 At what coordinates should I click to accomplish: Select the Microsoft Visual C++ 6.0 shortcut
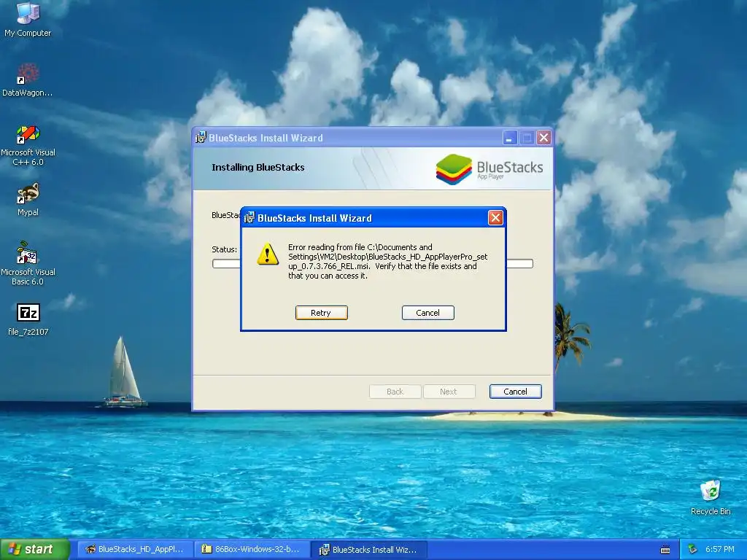[28, 145]
